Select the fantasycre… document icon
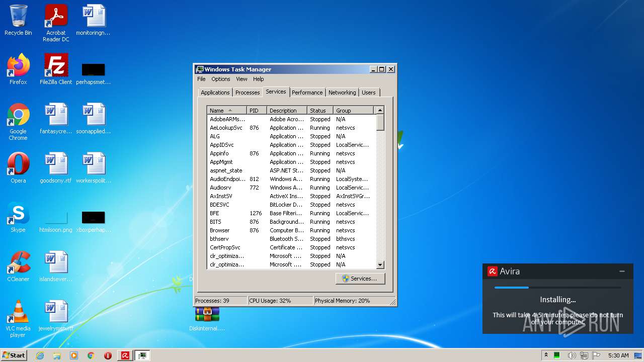Viewport: 644px width, 362px height. click(x=56, y=119)
